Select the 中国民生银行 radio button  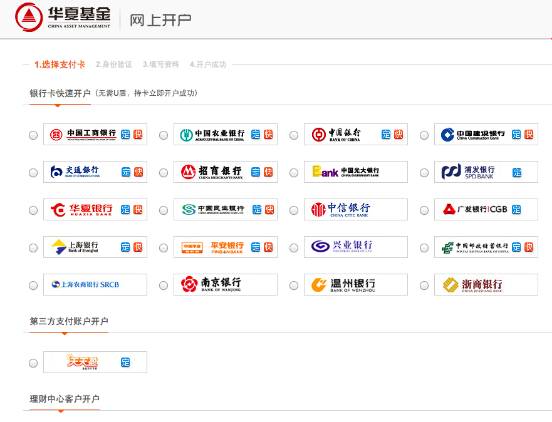pyautogui.click(x=163, y=210)
